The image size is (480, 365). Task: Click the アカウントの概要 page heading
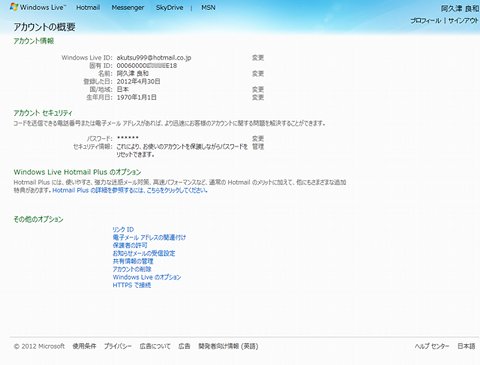[44, 27]
